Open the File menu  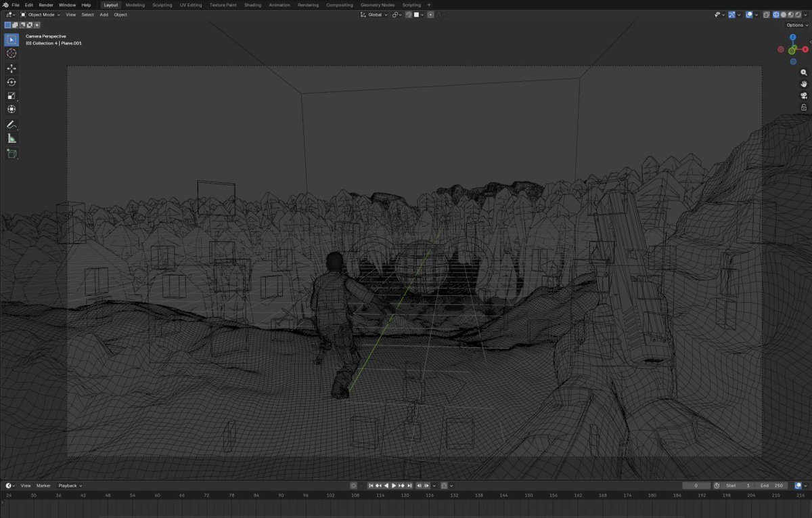[x=16, y=5]
